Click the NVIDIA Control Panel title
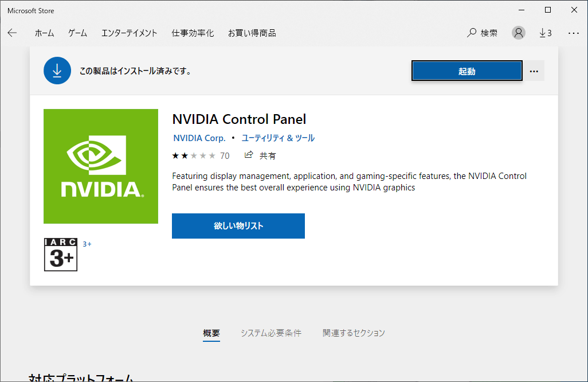This screenshot has width=588, height=382. [239, 119]
